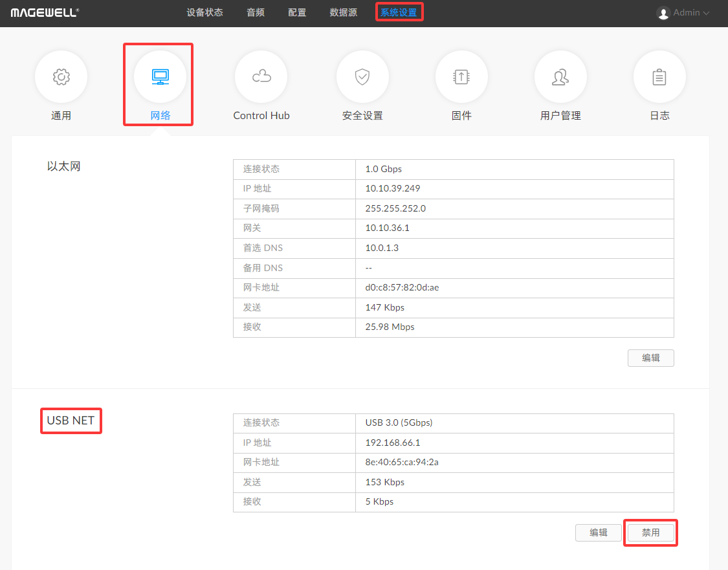
Task: Open the 安全设置 shield icon
Action: (x=362, y=77)
